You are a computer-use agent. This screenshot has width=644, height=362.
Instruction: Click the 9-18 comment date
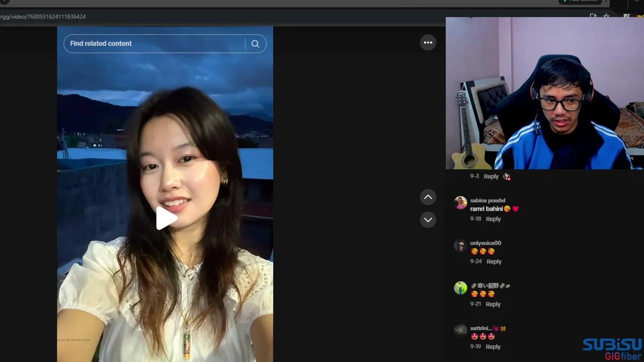pos(475,219)
